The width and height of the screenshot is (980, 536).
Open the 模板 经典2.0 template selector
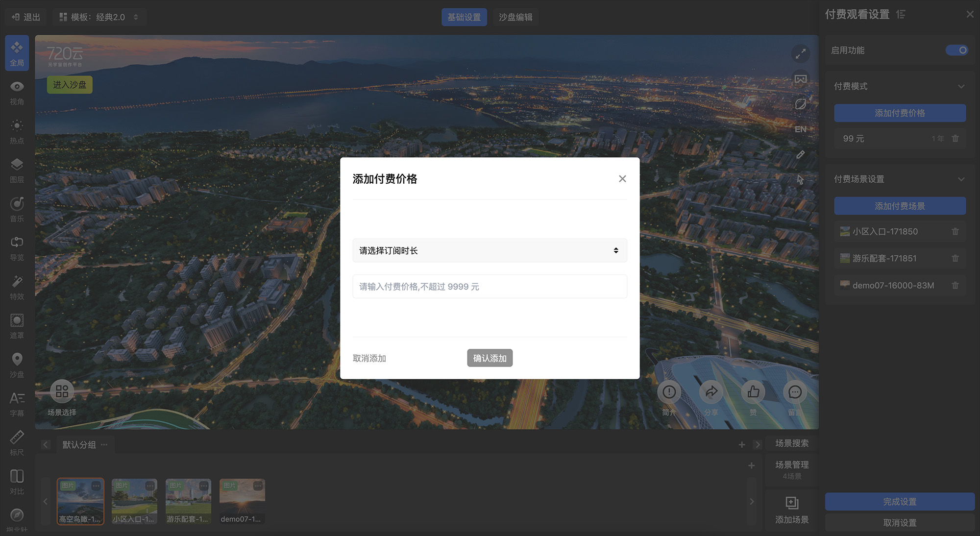pyautogui.click(x=98, y=17)
